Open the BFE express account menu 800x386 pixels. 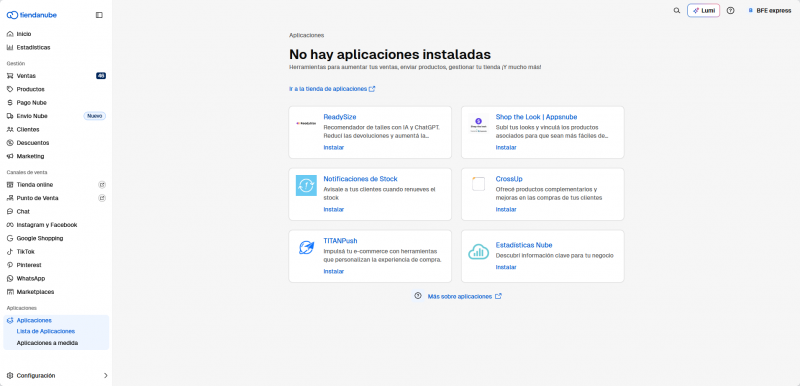tap(769, 11)
